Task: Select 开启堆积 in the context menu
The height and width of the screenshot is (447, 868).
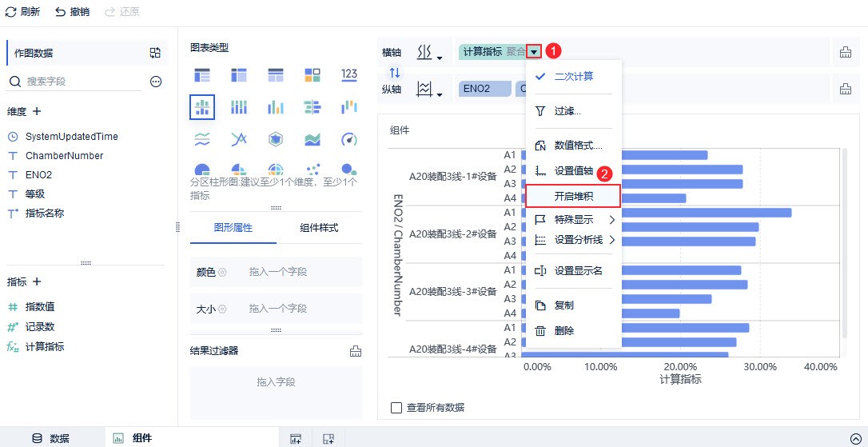Action: pos(573,196)
